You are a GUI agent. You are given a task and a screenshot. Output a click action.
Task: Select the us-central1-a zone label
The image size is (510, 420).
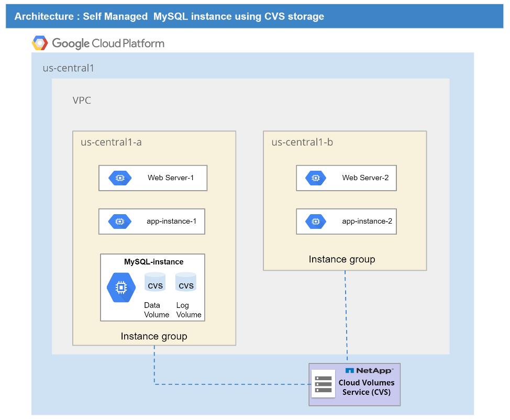click(x=111, y=142)
